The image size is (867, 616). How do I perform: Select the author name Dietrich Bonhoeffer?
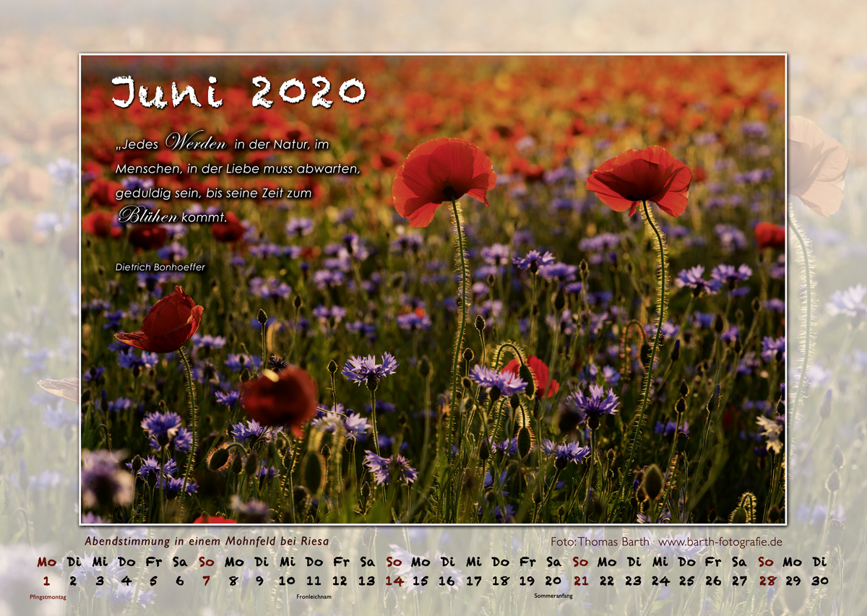(x=160, y=267)
